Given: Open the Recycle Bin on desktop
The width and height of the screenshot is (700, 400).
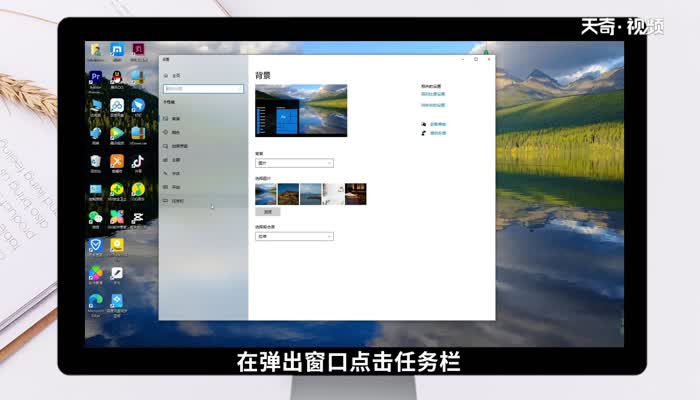Looking at the screenshot, I should [96, 162].
